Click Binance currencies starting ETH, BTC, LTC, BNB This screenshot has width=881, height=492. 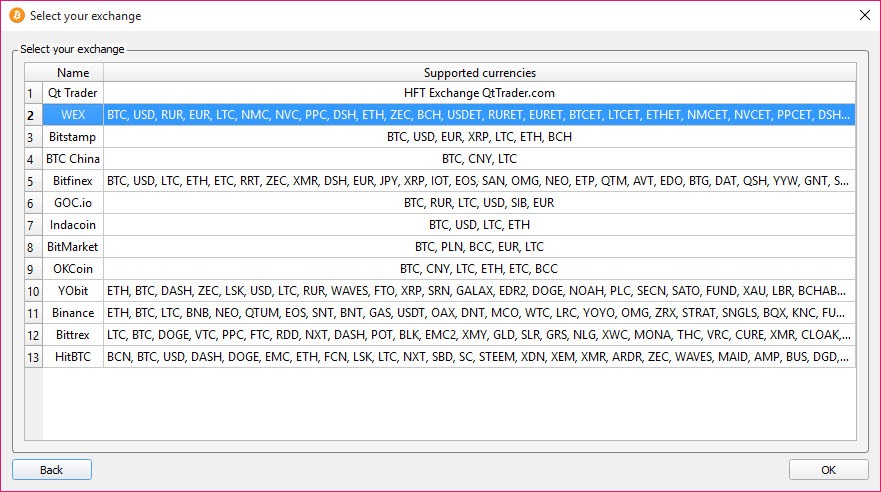coord(480,312)
